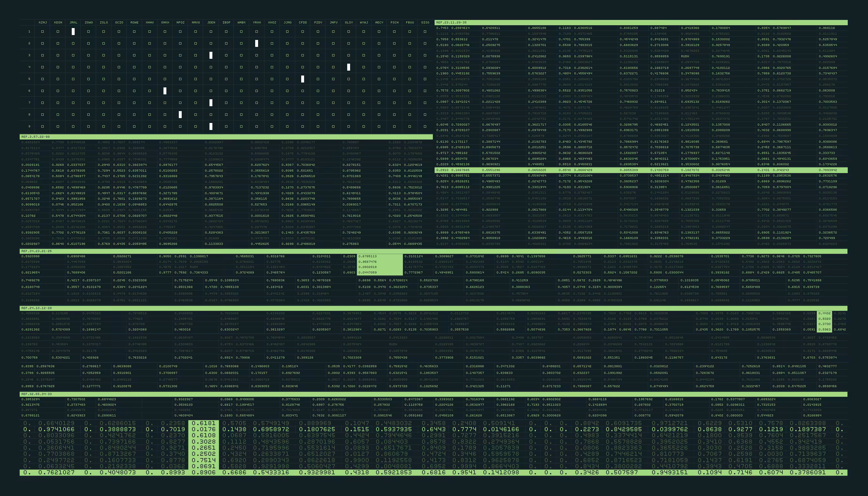Click highlighted large value 0.0176
868x496 pixels.
click(204, 429)
